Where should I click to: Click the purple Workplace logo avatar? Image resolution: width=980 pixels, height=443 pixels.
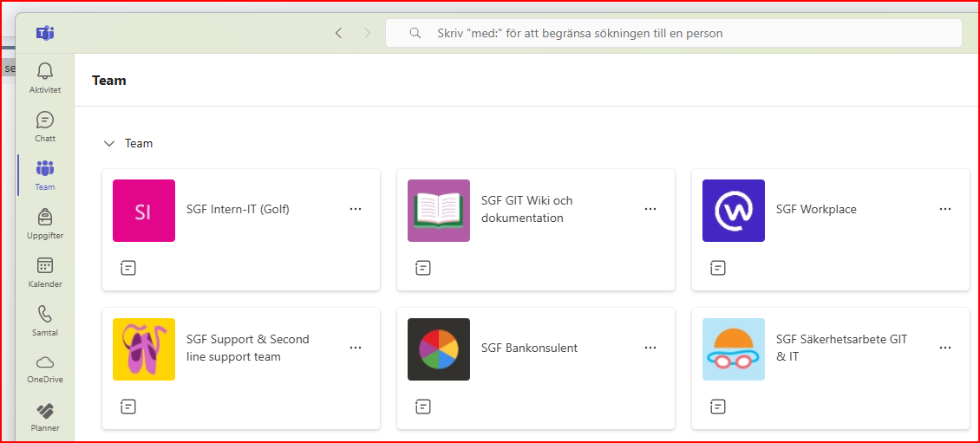coord(734,211)
